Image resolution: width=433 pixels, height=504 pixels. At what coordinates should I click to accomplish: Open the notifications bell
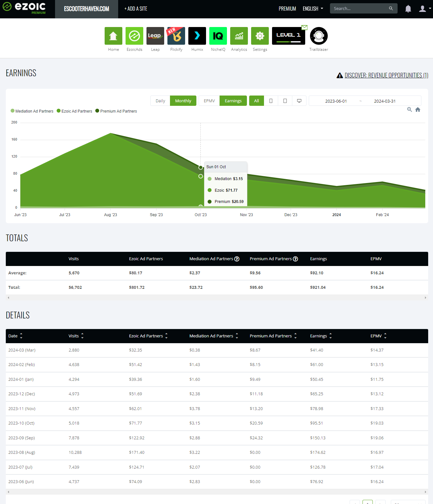click(408, 9)
